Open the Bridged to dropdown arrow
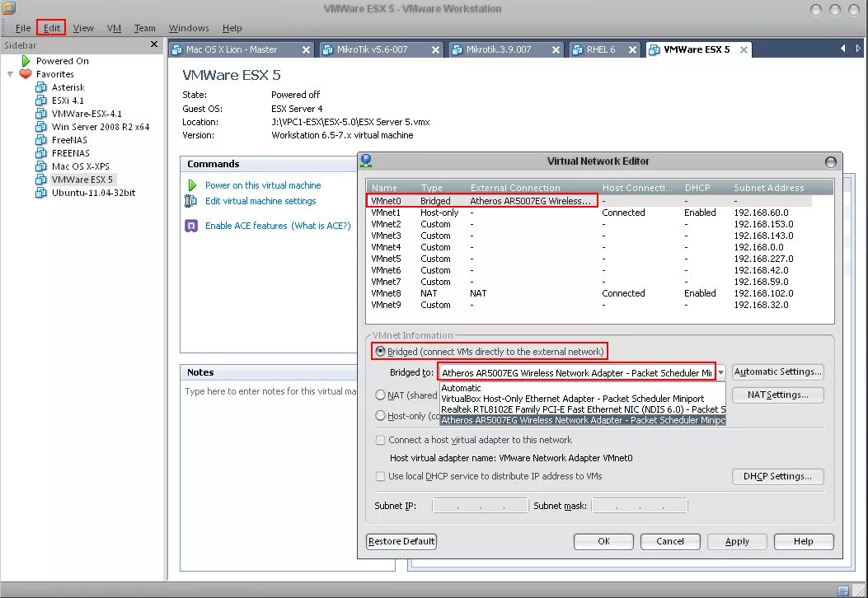 [720, 373]
